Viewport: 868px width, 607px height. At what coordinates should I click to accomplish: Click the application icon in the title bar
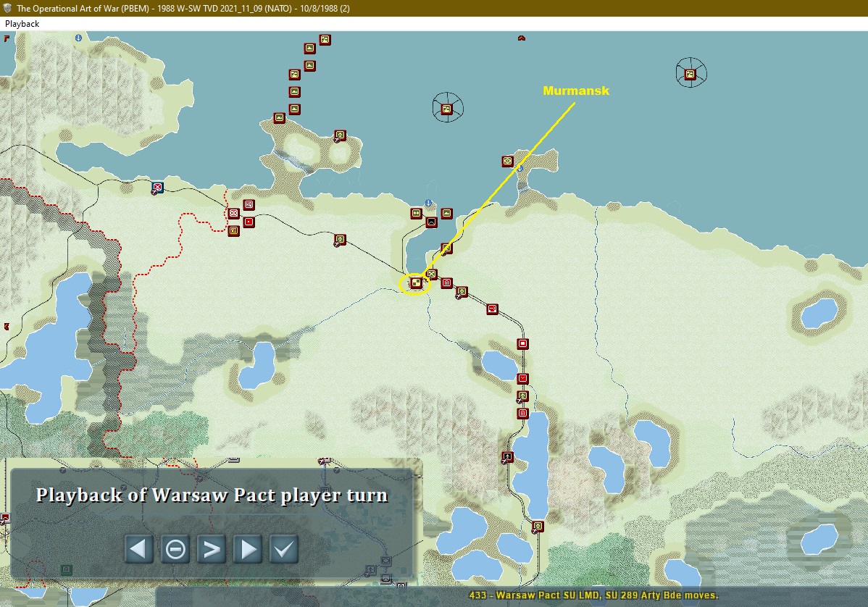7,8
